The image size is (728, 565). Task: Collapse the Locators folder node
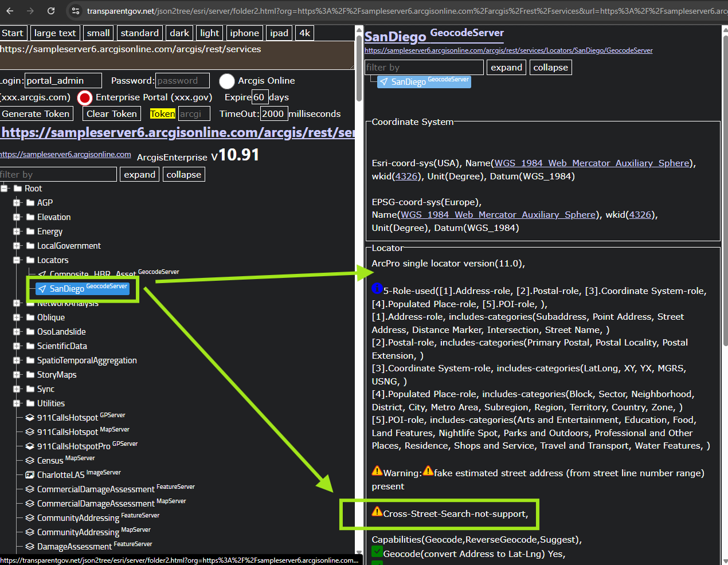click(17, 260)
